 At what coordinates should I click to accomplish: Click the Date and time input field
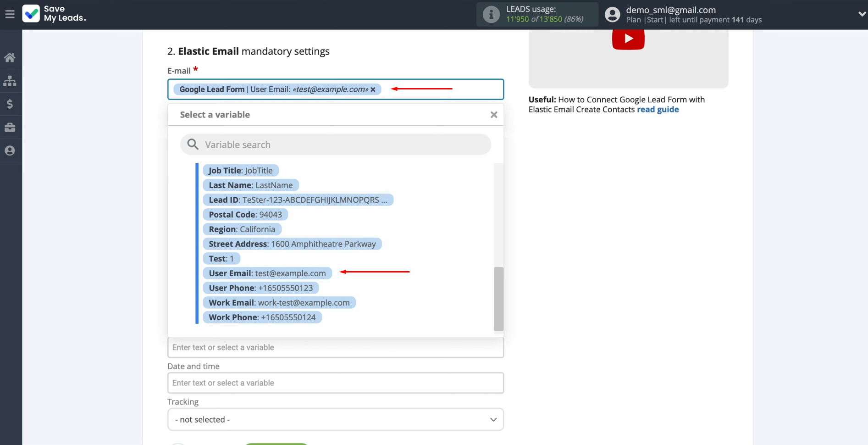(336, 383)
